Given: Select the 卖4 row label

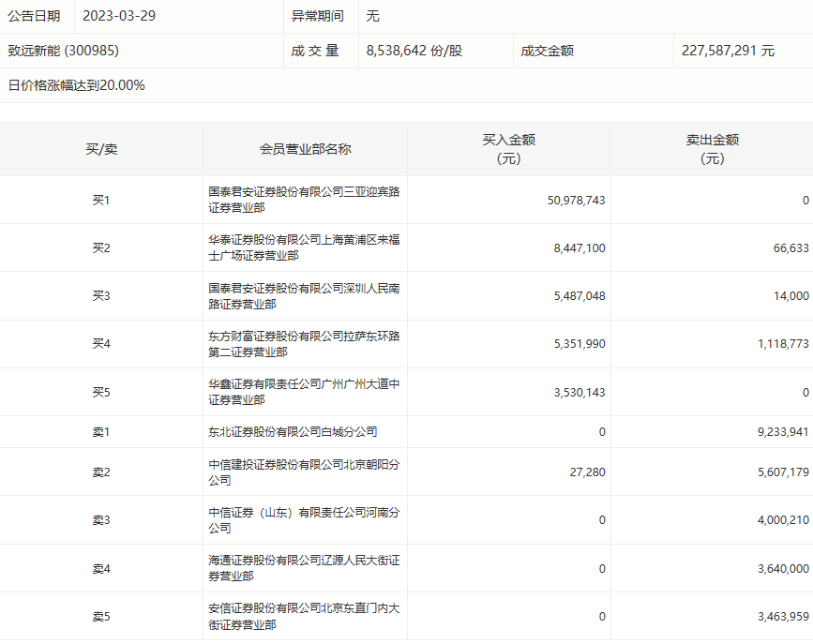Looking at the screenshot, I should click(101, 569).
